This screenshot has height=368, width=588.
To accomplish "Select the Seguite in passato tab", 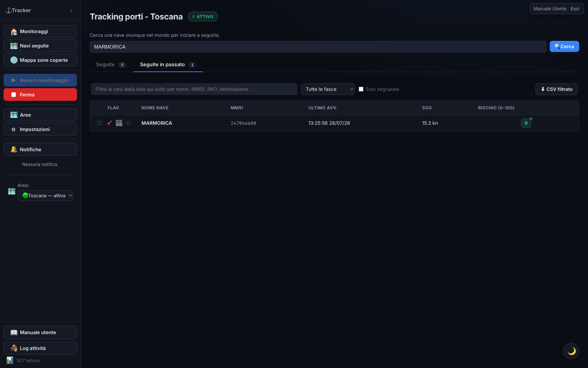I will pyautogui.click(x=168, y=65).
